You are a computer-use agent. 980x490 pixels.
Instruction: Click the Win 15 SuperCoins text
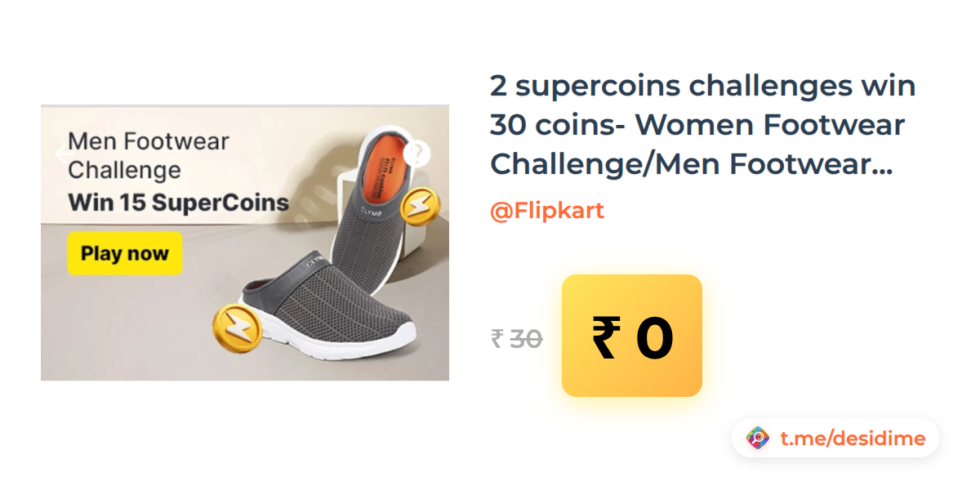179,202
